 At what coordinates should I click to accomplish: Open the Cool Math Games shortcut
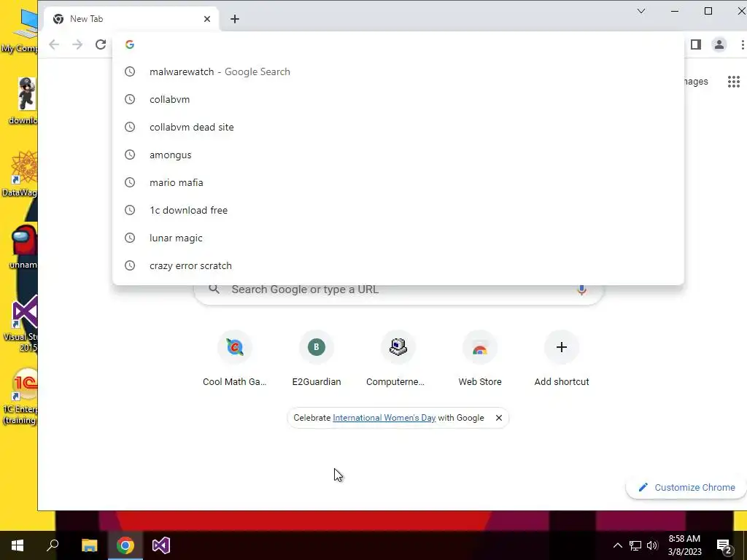point(234,359)
